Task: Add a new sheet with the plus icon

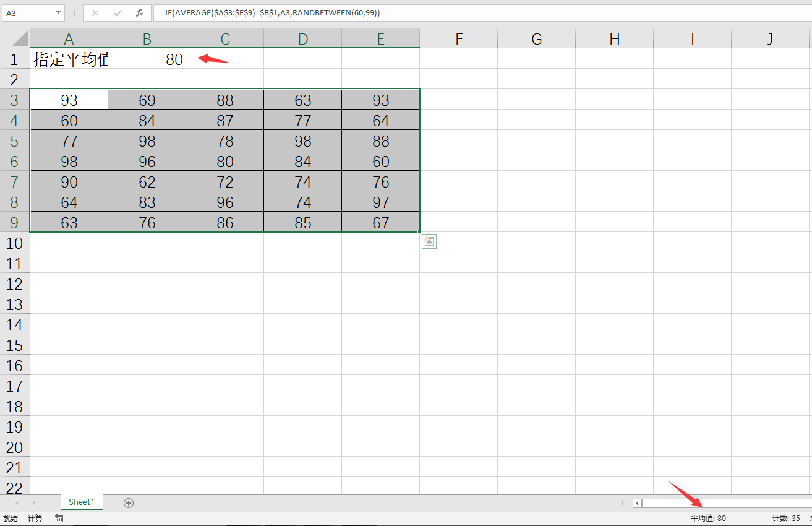Action: (129, 503)
